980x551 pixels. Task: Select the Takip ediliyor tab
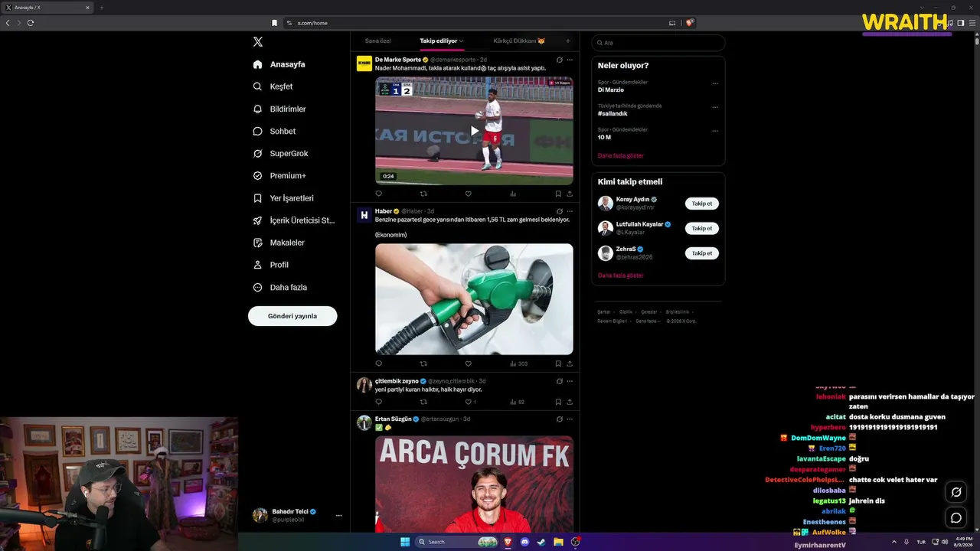click(441, 41)
